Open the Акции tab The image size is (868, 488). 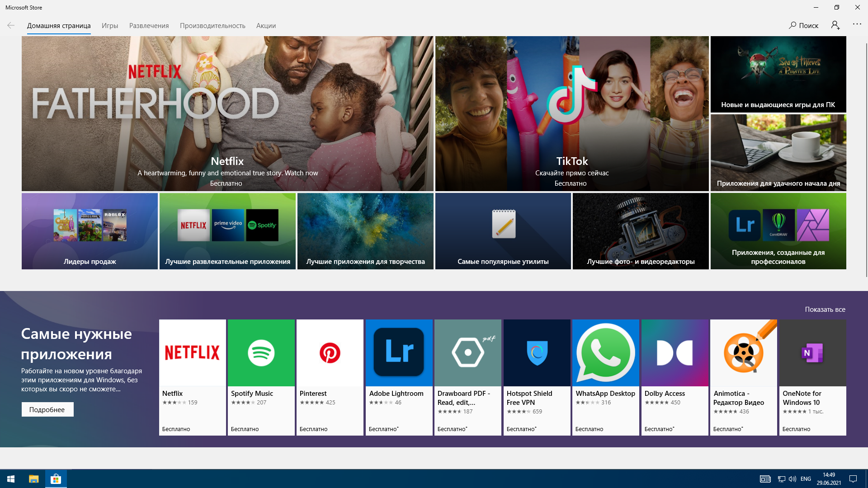pyautogui.click(x=266, y=26)
